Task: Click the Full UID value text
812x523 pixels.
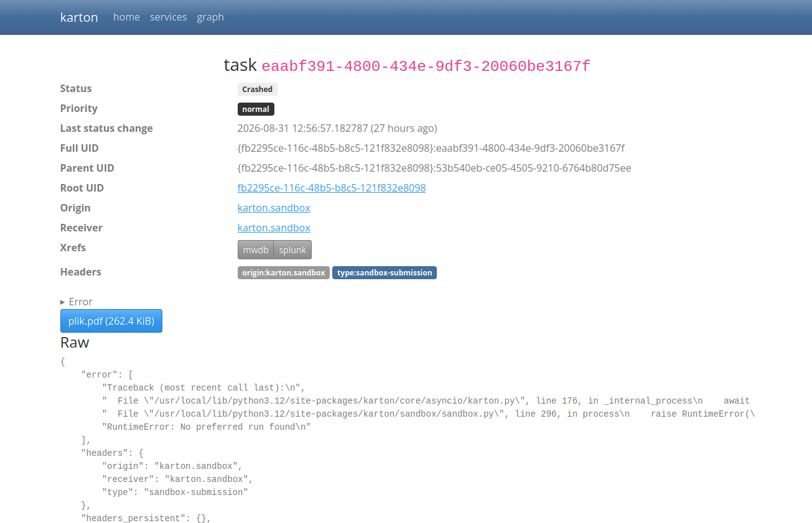Action: click(431, 148)
